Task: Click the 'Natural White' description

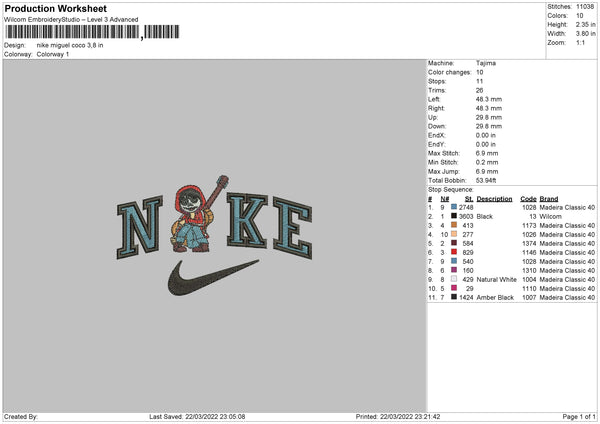Action: (x=496, y=279)
